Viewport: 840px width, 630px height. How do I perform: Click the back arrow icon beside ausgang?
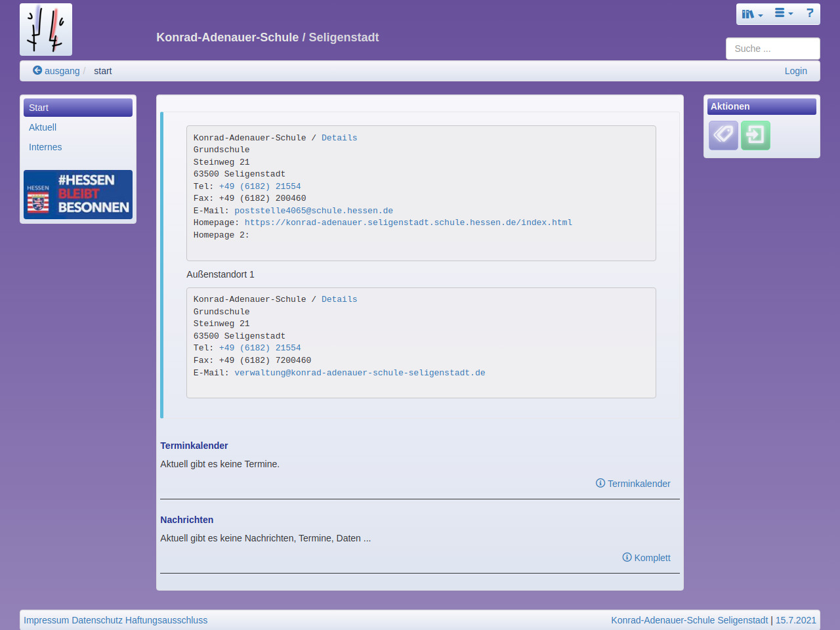click(x=37, y=70)
